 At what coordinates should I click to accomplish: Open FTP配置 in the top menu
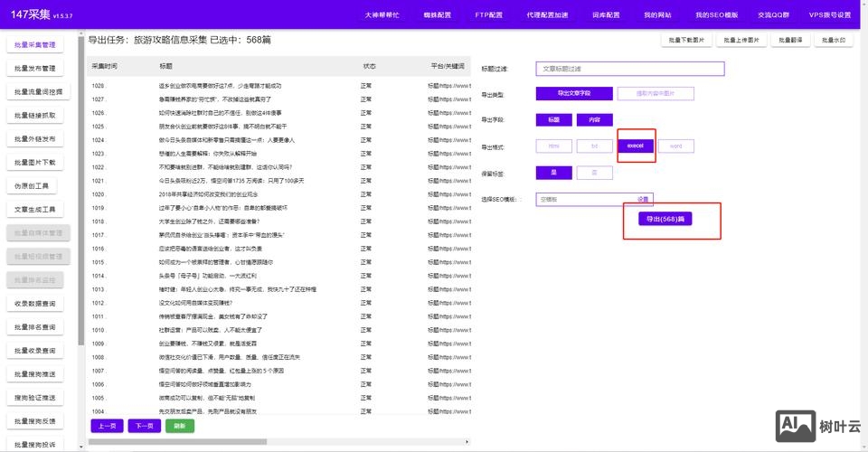(489, 15)
